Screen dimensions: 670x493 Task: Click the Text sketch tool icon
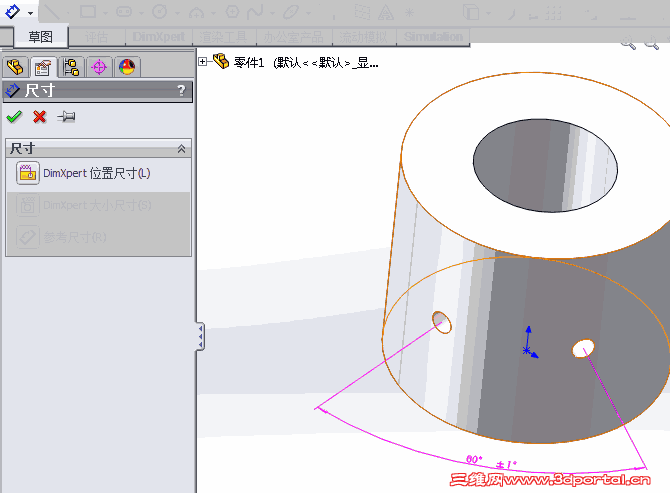point(385,12)
